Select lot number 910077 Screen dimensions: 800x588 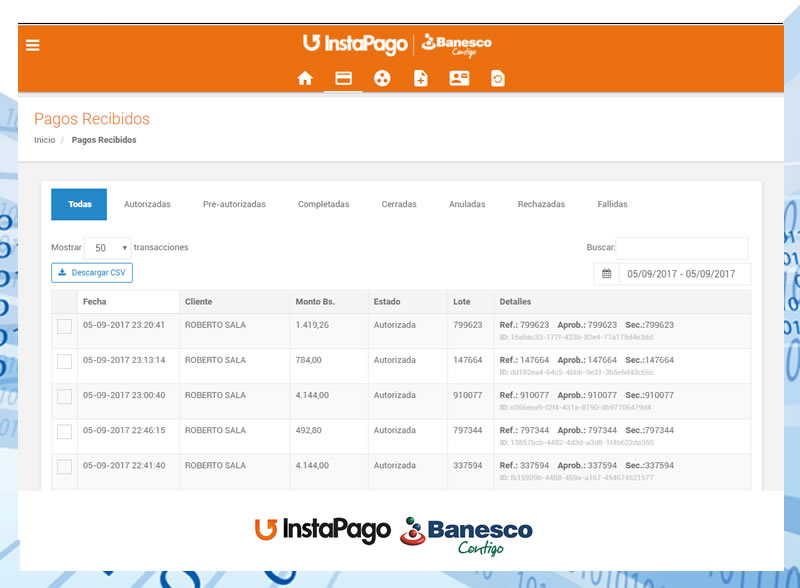pos(467,395)
